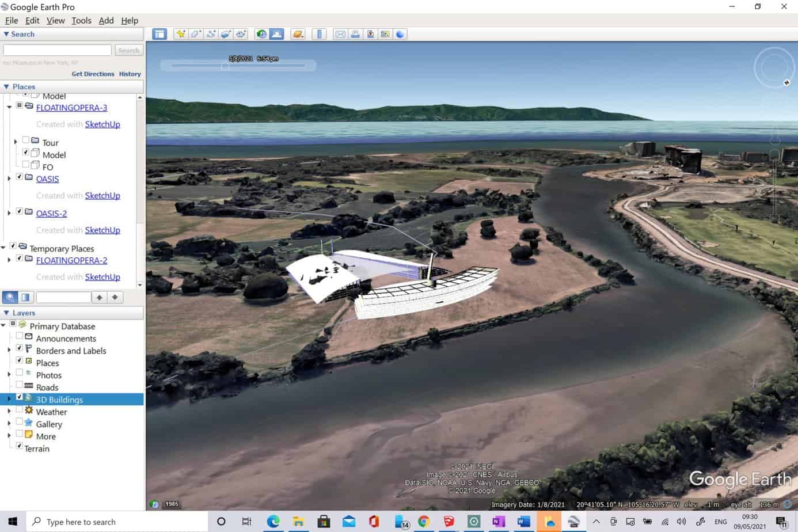This screenshot has height=532, width=798.
Task: Open the Tools menu
Action: pyautogui.click(x=81, y=20)
